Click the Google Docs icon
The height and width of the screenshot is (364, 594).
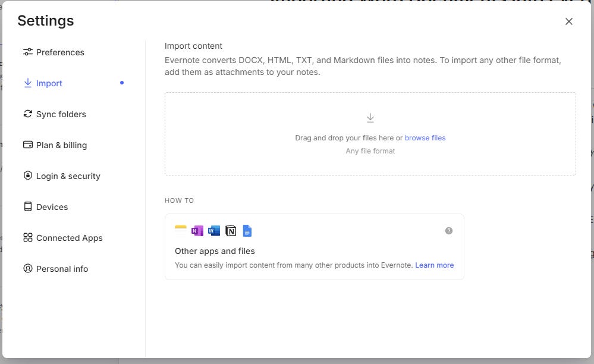click(247, 230)
